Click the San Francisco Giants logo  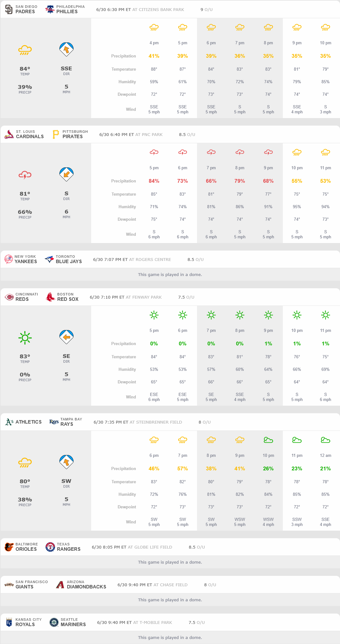click(9, 585)
